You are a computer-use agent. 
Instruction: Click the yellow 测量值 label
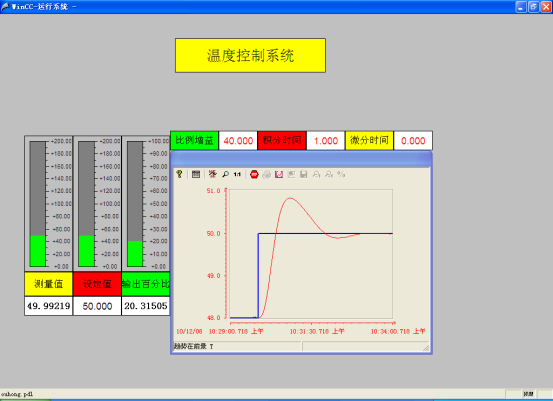[49, 284]
